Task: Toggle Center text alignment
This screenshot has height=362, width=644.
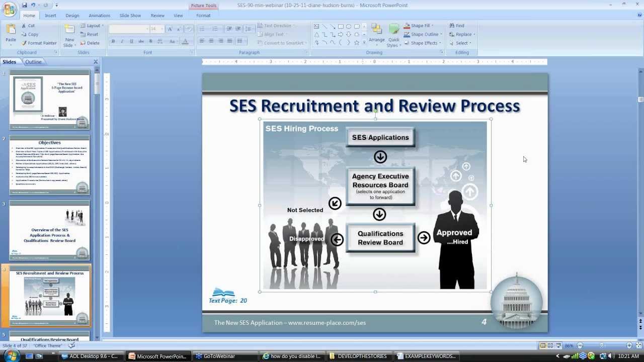Action: (x=211, y=41)
